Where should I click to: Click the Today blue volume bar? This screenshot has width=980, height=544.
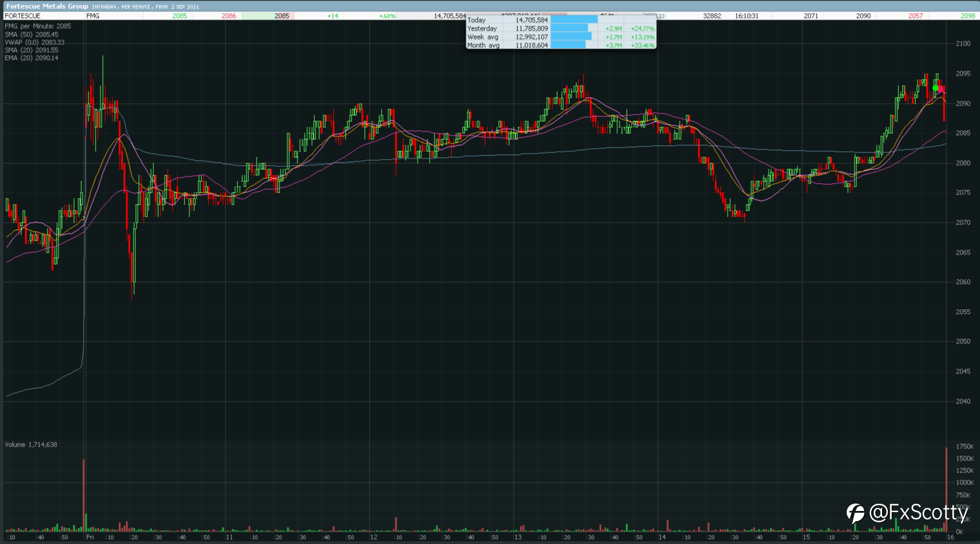point(574,20)
